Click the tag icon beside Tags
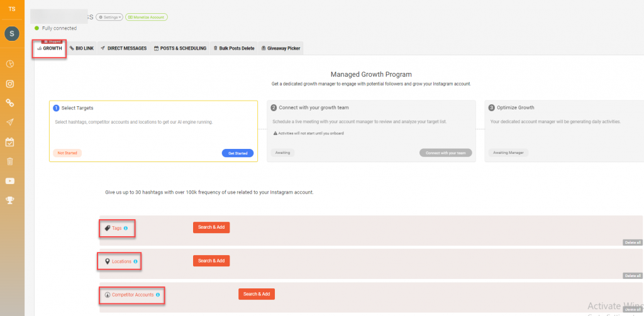 (107, 228)
